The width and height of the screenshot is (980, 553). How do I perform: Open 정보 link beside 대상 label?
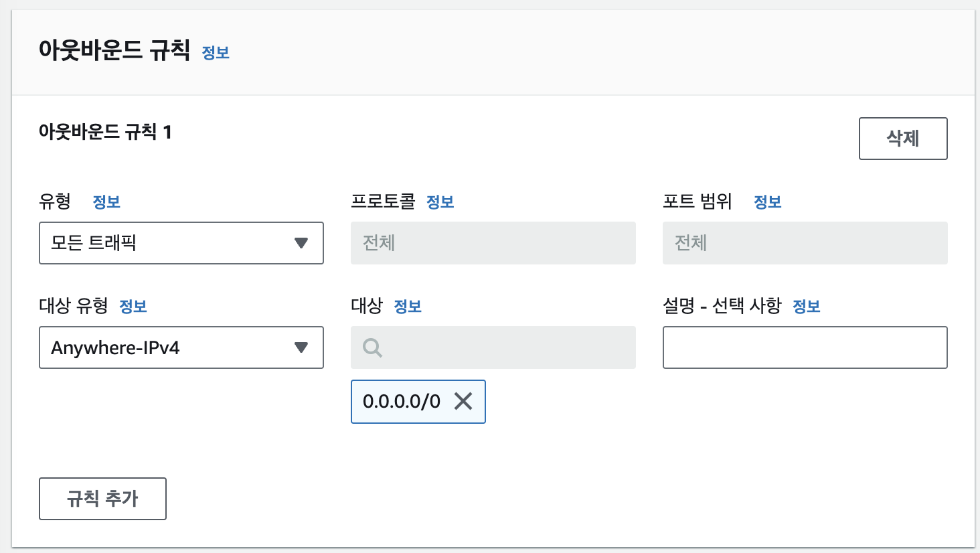pyautogui.click(x=408, y=307)
